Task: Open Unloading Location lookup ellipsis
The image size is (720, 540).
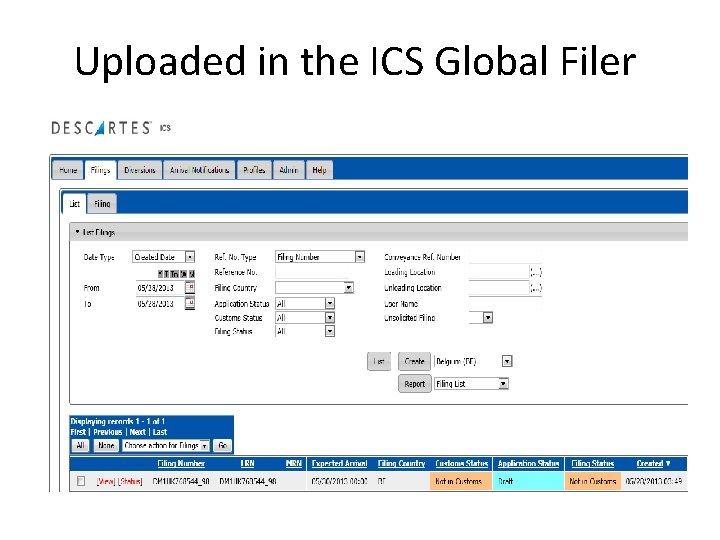Action: click(535, 288)
